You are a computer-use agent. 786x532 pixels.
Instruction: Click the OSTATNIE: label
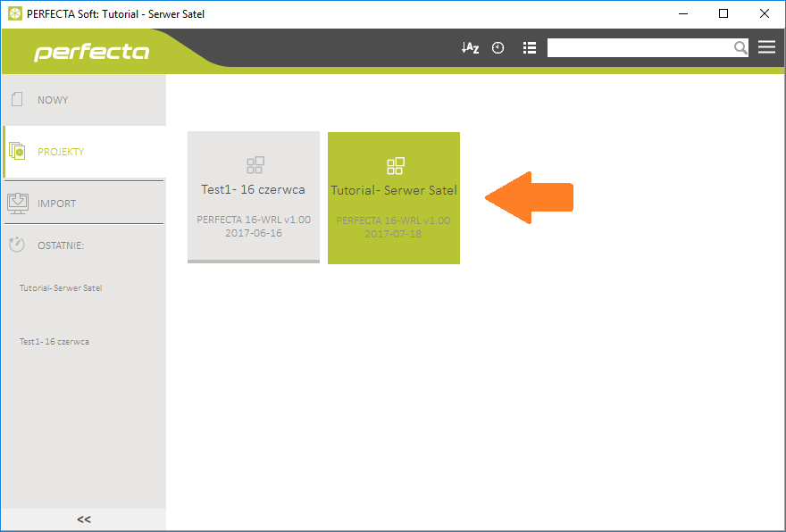tap(61, 245)
